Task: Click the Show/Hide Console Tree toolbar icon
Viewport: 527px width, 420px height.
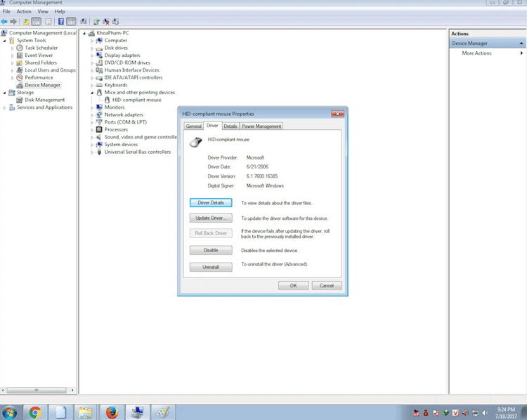Action: [x=36, y=22]
